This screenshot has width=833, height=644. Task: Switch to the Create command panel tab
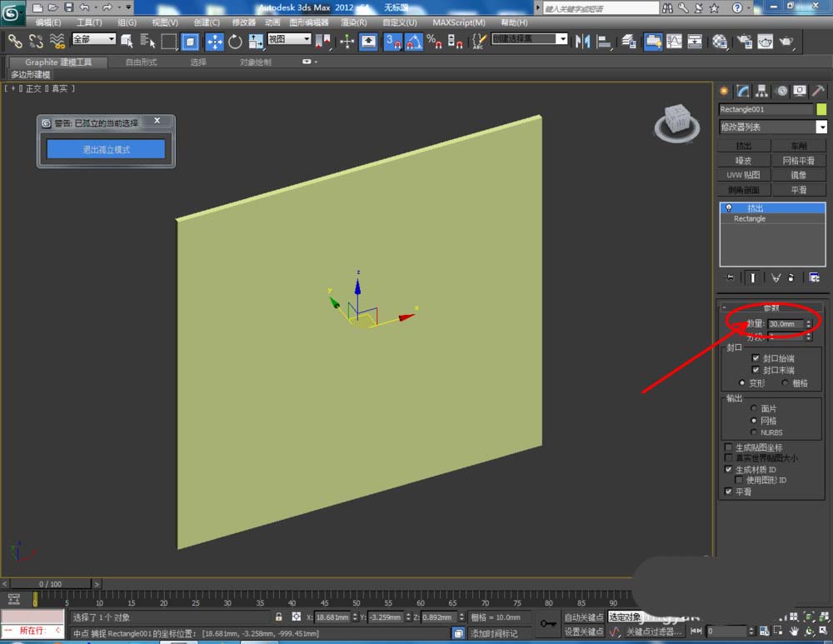tap(724, 91)
